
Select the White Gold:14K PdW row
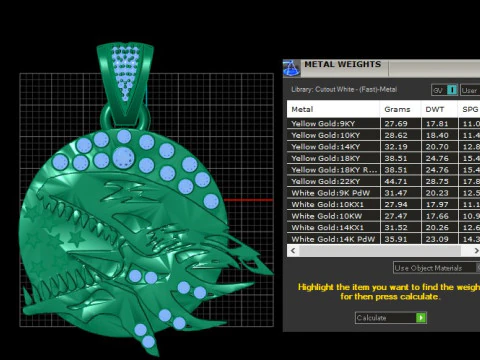coord(383,239)
